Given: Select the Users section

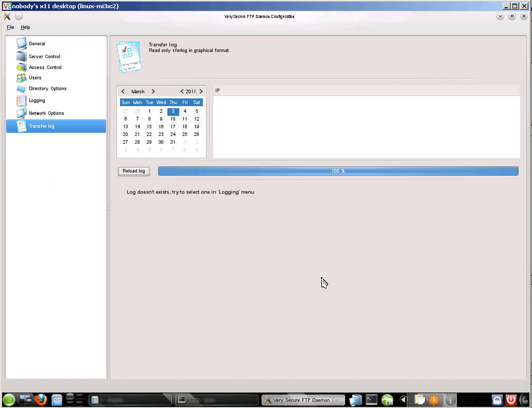Looking at the screenshot, I should (x=56, y=77).
